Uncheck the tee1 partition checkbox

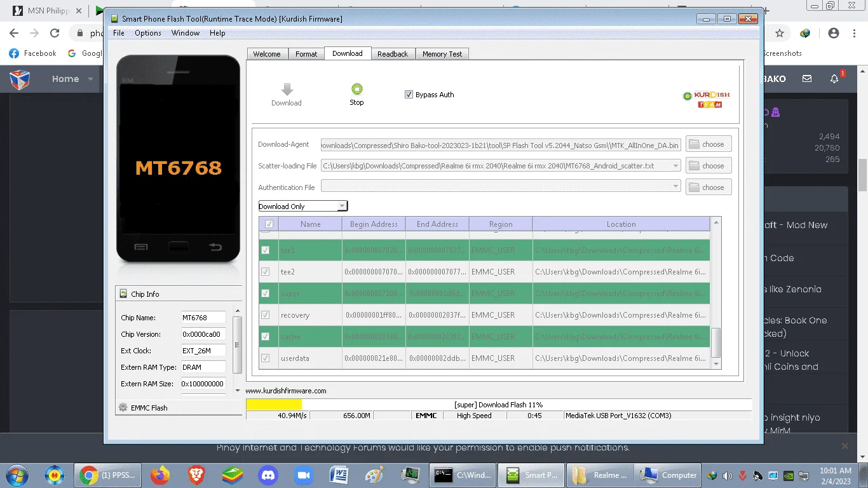click(x=266, y=250)
